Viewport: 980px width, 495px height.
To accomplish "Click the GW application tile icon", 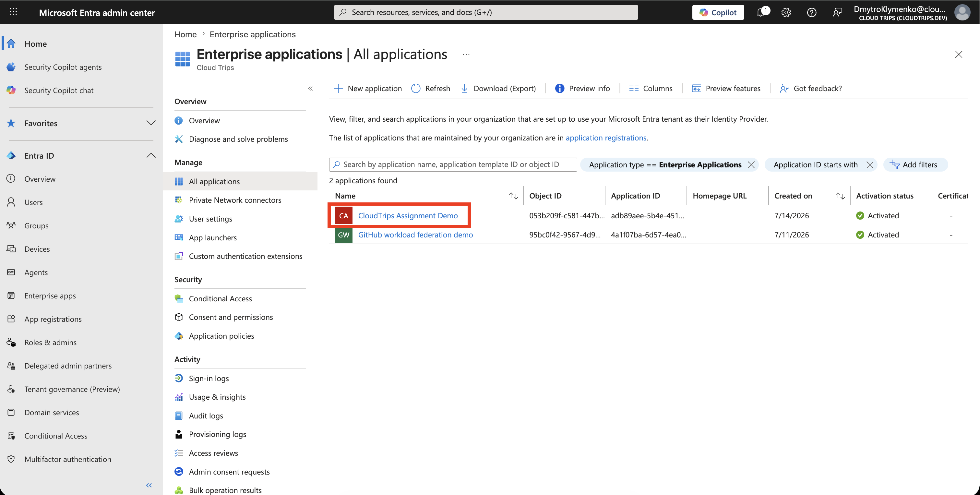I will pyautogui.click(x=343, y=235).
